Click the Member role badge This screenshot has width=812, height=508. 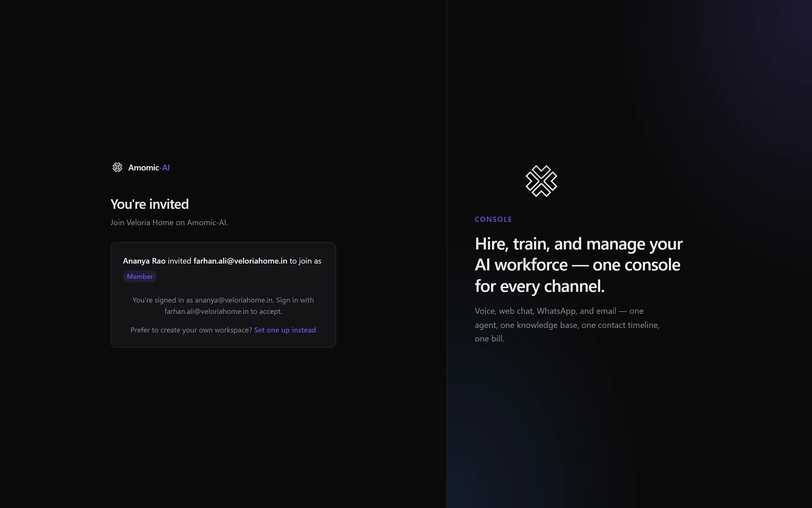(140, 277)
